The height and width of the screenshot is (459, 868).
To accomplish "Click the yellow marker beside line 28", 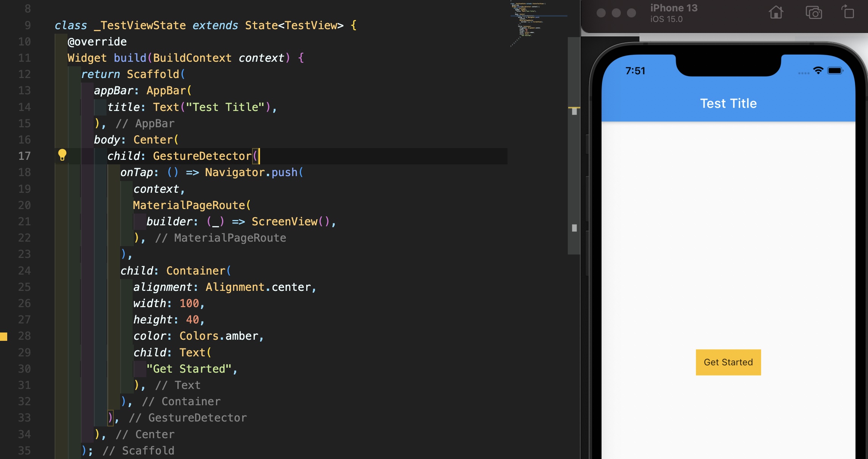I will 4,336.
